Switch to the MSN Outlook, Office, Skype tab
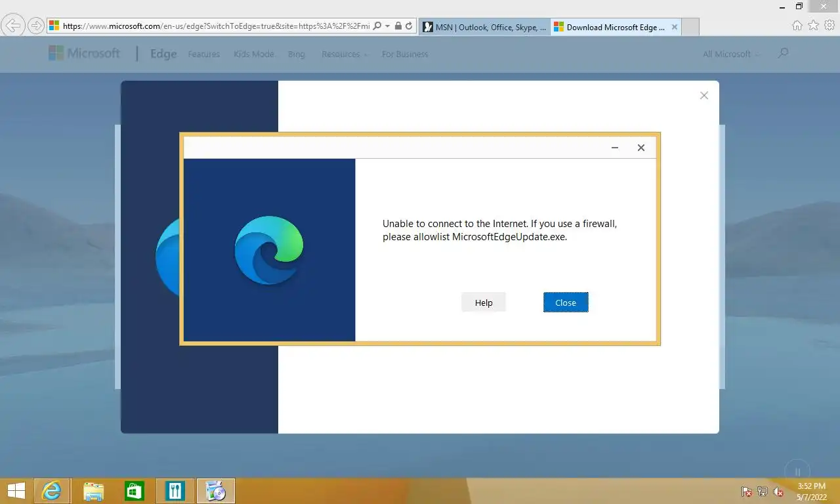840x504 pixels. click(484, 27)
